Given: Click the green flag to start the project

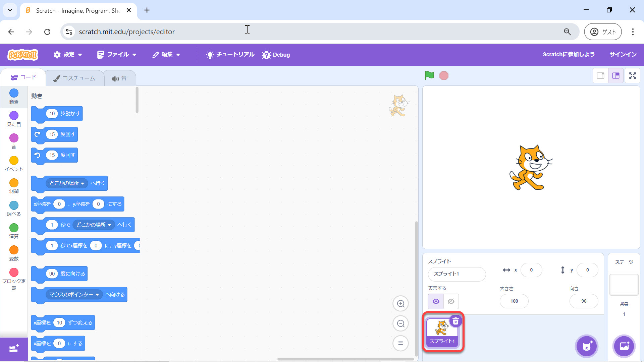Looking at the screenshot, I should point(429,75).
